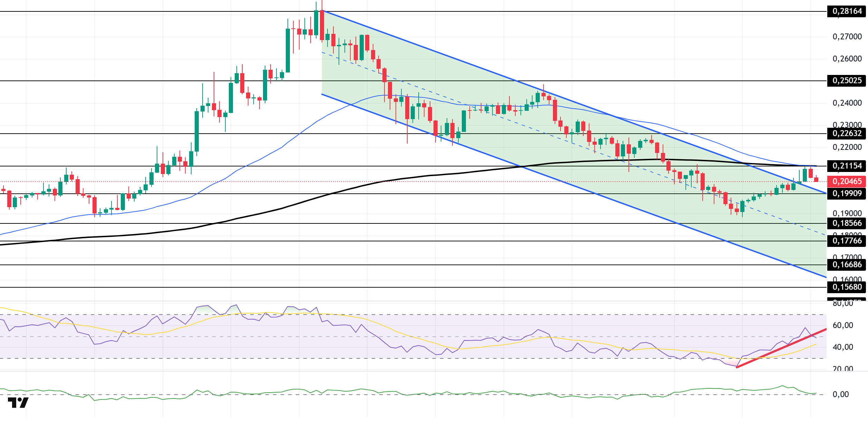Click the highest candlestick at channel start
868x423 pixels.
[x=322, y=24]
